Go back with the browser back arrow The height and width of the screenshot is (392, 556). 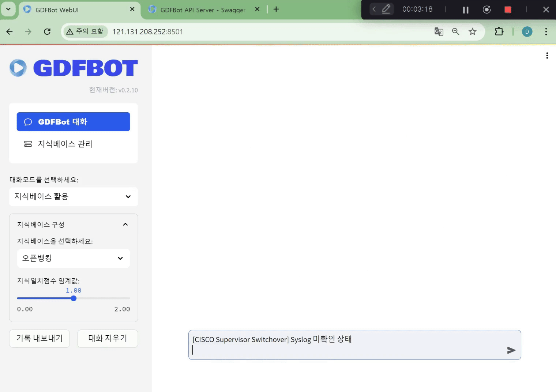pyautogui.click(x=10, y=32)
